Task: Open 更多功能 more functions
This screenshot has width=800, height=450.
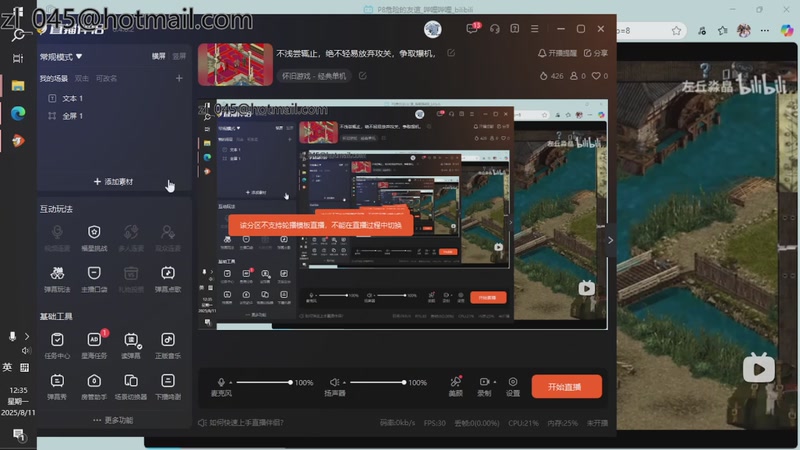Action: pos(113,420)
